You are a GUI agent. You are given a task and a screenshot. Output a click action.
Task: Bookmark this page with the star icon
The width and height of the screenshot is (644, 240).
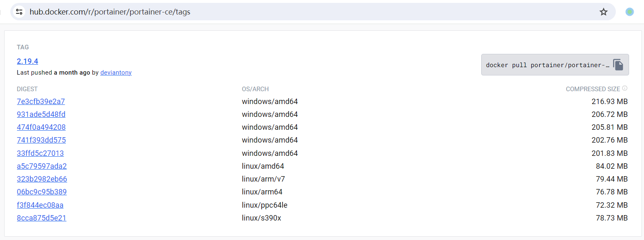coord(603,12)
